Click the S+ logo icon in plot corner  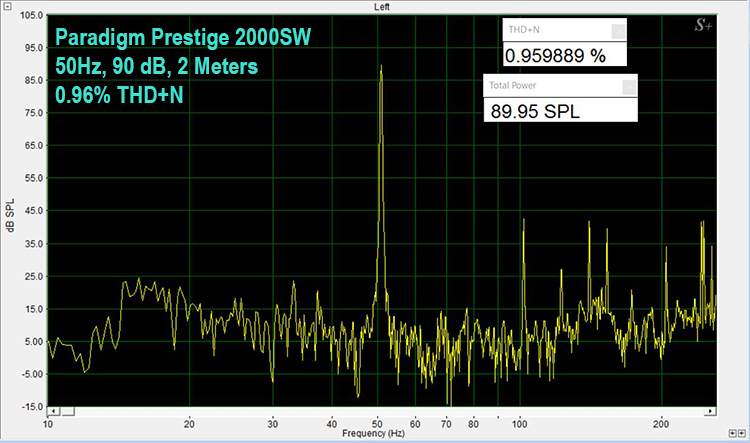click(x=704, y=27)
